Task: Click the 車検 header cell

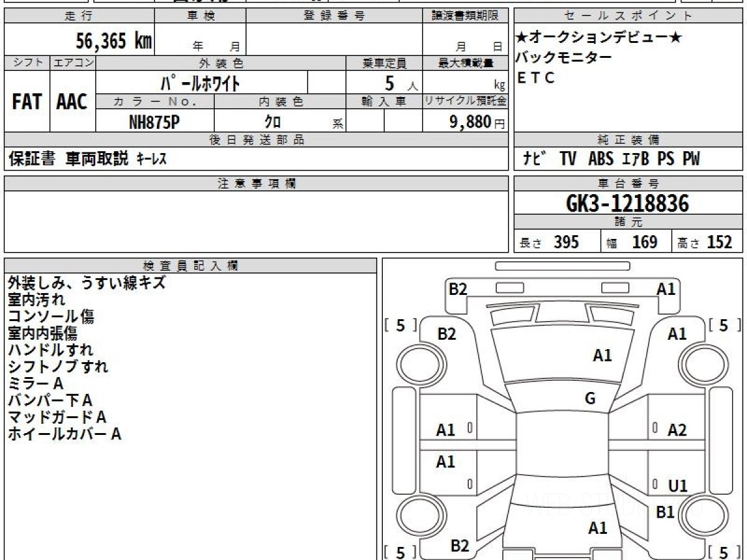Action: tap(200, 16)
